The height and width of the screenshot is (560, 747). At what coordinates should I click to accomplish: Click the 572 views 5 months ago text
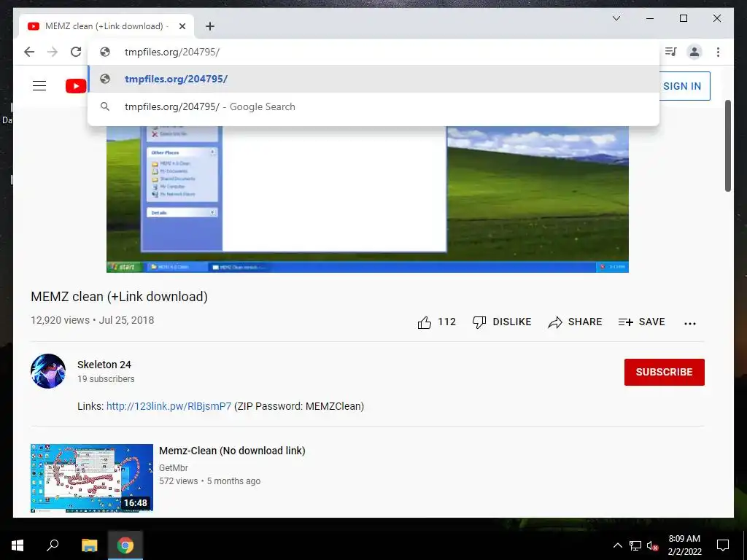209,481
